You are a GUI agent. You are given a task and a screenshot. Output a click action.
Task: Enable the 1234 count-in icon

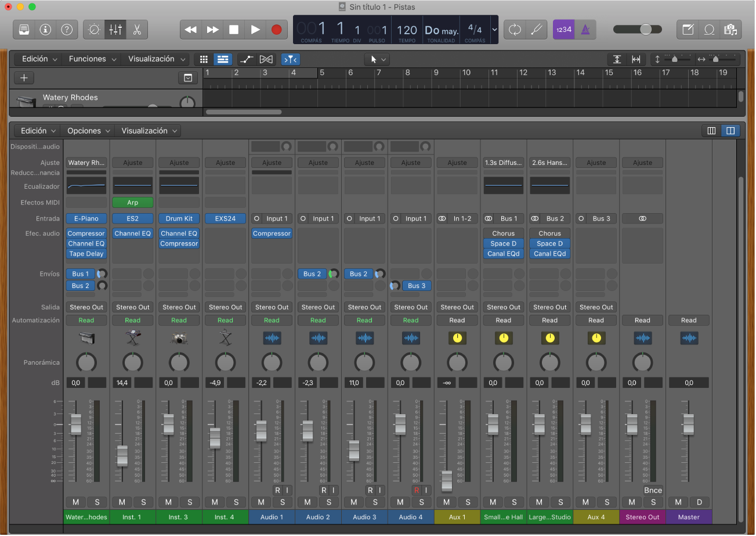(x=563, y=29)
